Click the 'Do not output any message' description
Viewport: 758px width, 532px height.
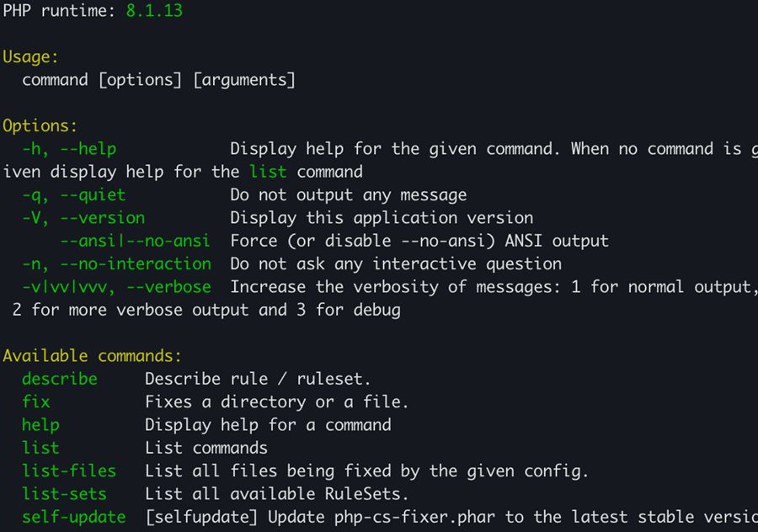click(x=348, y=195)
